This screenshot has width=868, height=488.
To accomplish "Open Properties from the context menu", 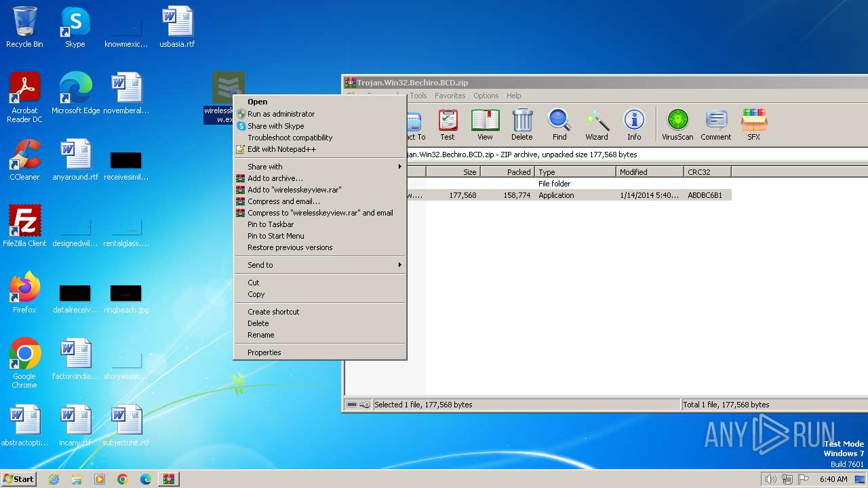I will [319, 352].
